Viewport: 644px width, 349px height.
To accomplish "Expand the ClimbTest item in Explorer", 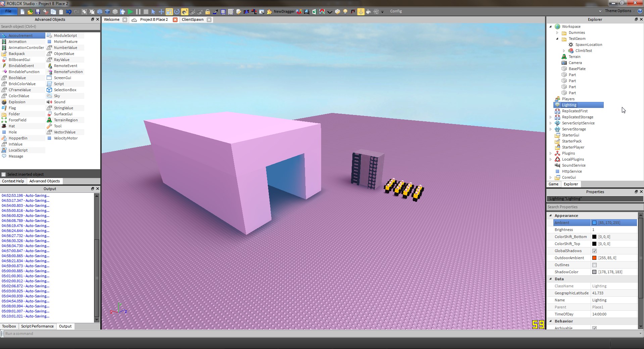I will (564, 51).
